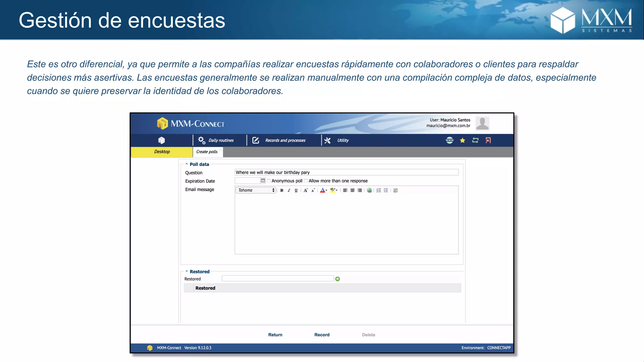Click the Expiration Date input field
This screenshot has width=644, height=362.
point(247,181)
